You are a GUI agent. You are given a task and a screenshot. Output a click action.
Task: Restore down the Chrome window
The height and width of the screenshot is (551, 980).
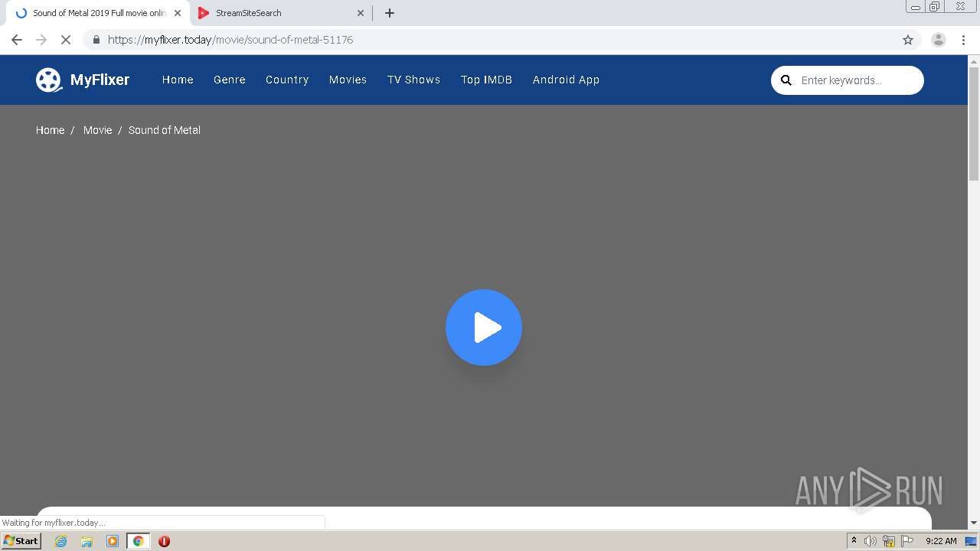pos(935,7)
